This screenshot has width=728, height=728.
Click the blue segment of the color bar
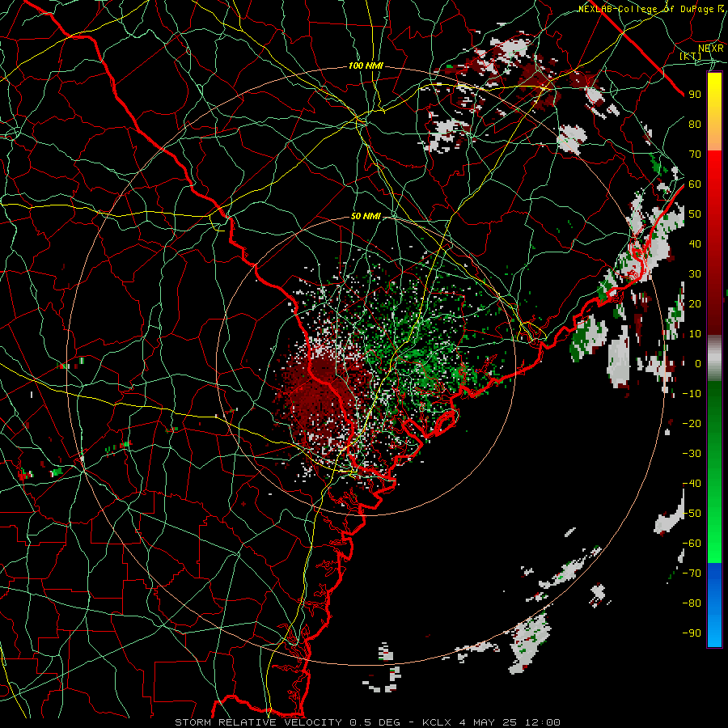click(x=714, y=605)
